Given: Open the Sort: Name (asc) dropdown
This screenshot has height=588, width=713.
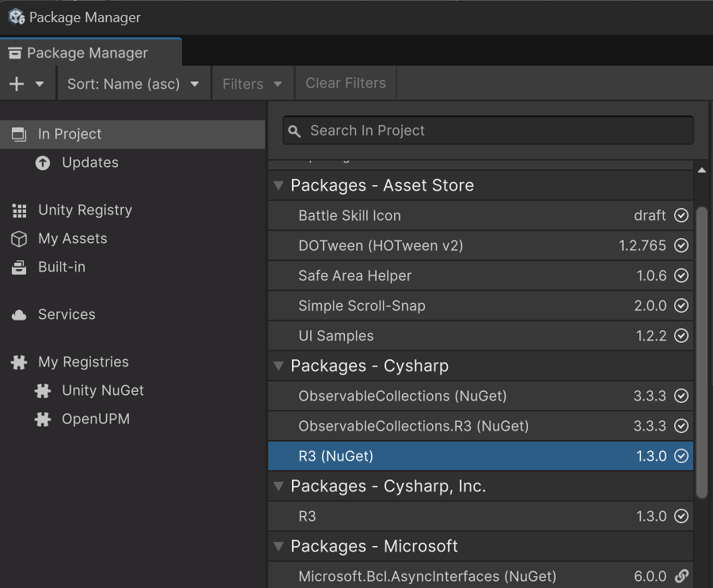Looking at the screenshot, I should tap(133, 84).
